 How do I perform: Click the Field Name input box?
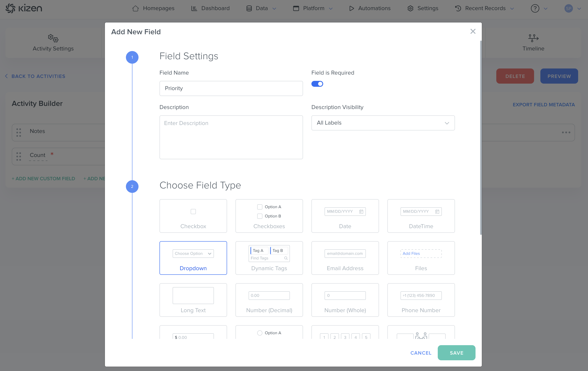(231, 88)
